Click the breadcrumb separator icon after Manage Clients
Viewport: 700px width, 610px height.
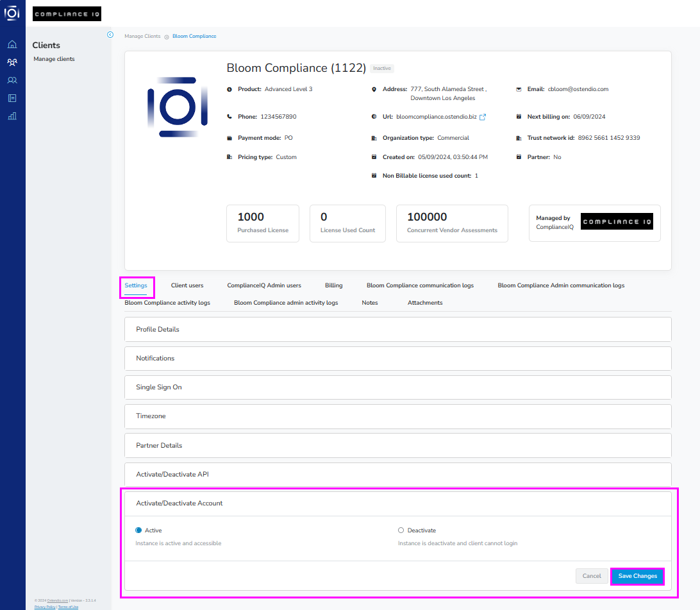[x=167, y=37]
